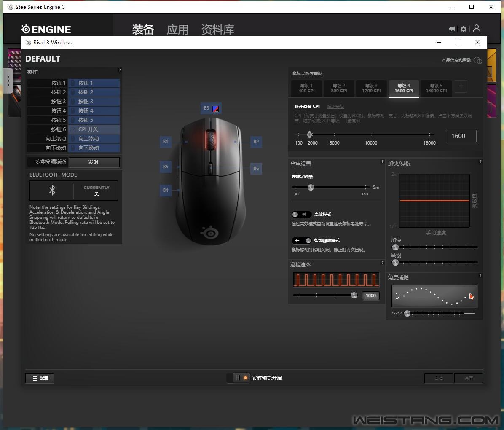Open the 向上滚动 scroll up binding
504x430 pixels.
point(94,139)
